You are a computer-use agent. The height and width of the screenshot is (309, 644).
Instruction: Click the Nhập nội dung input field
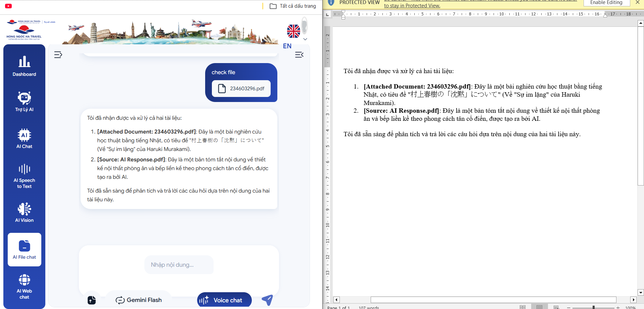tap(179, 265)
